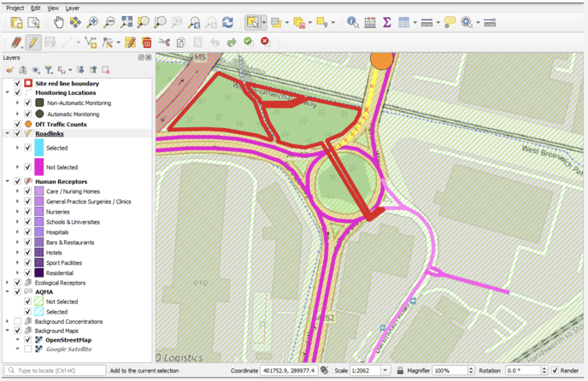Screen dimensions: 588x381
Task: Enable the Background Concentrations checkbox
Action: 17,321
